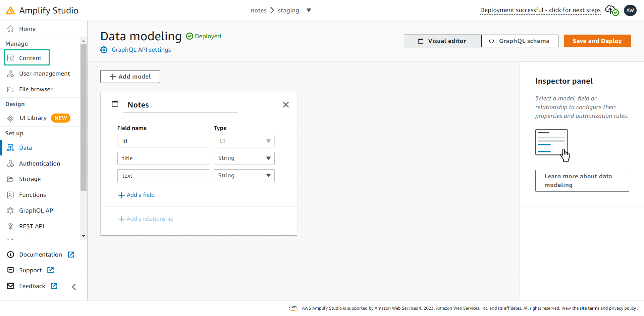Click the Support external link icon

pos(51,270)
